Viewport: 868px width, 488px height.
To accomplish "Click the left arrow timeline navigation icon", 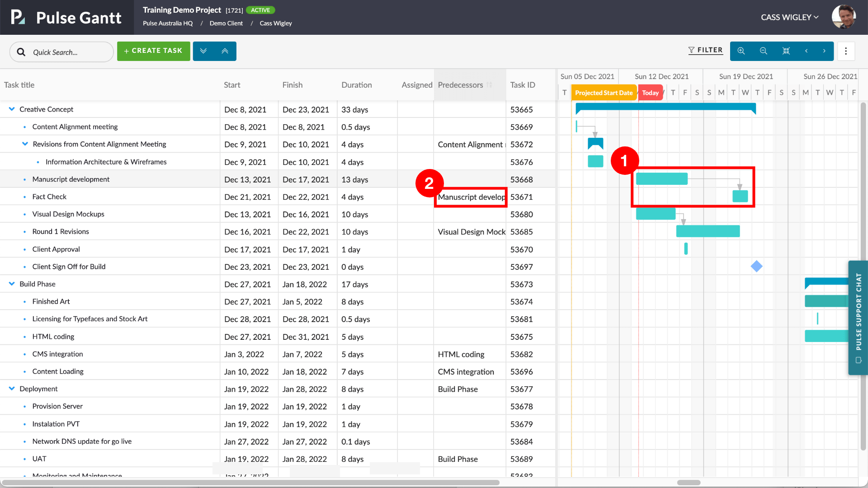I will [807, 51].
